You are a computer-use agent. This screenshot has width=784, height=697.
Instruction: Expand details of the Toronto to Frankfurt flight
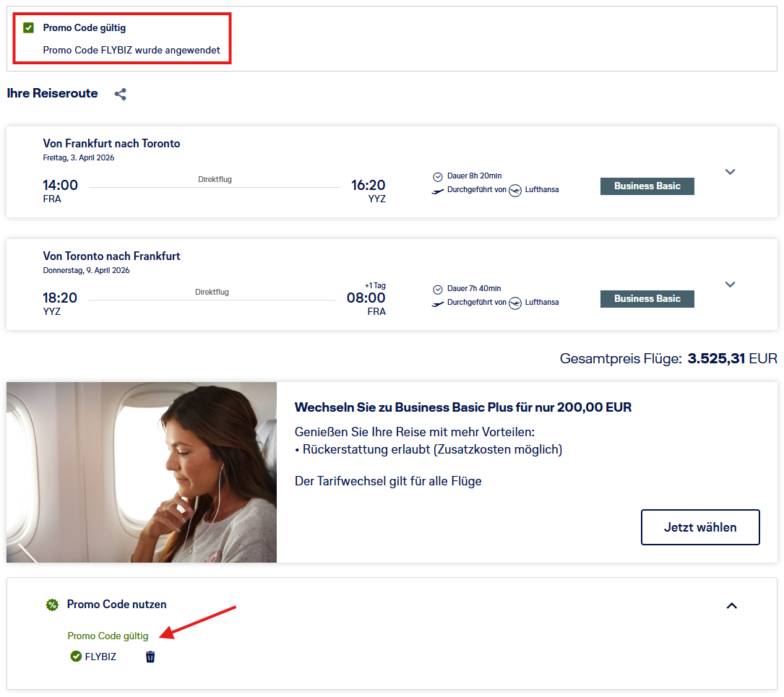point(730,285)
